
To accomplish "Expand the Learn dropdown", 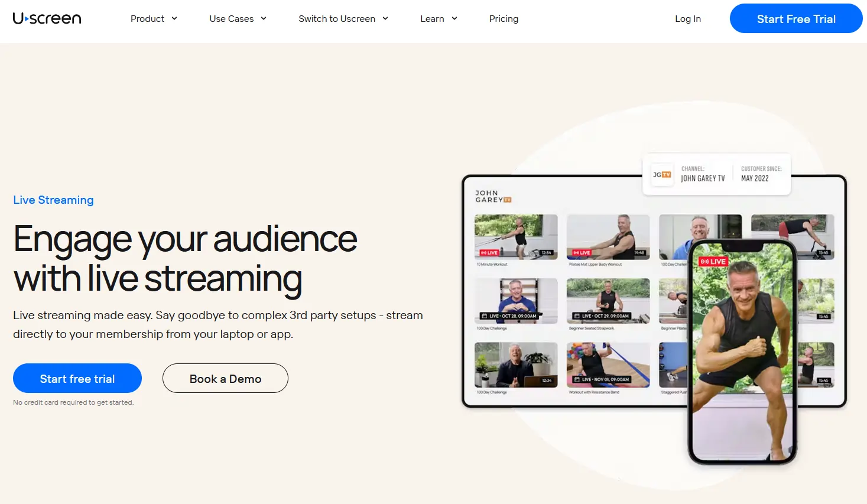I will click(438, 18).
